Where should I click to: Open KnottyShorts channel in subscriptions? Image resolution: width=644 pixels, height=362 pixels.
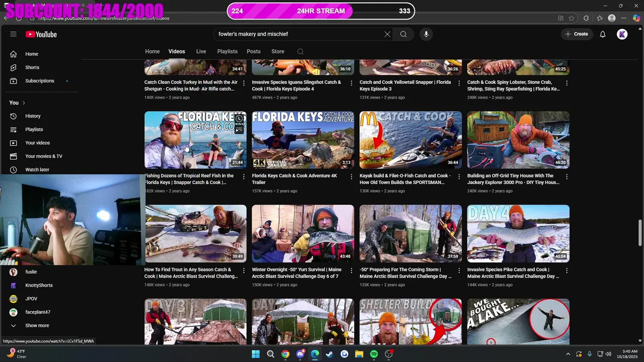point(39,285)
